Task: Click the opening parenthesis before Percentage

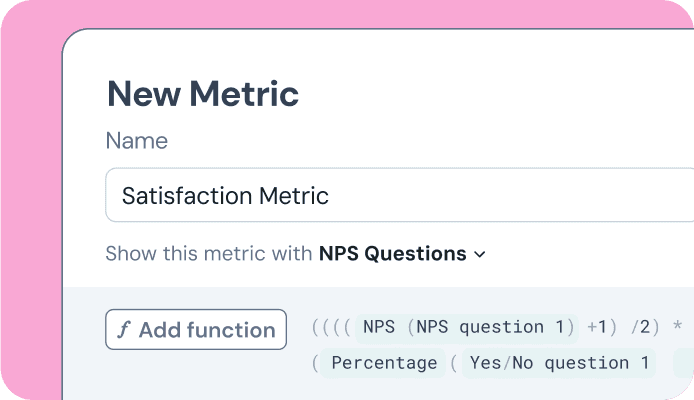Action: [316, 362]
